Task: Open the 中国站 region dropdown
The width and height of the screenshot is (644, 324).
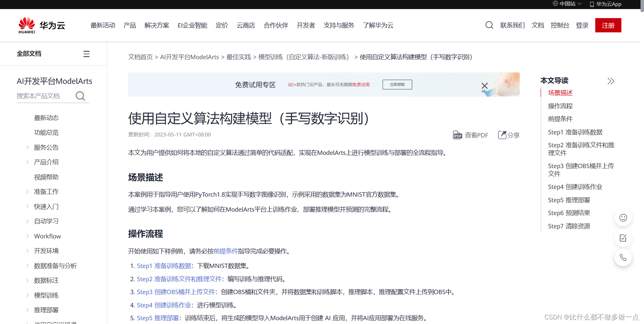Action: [567, 4]
